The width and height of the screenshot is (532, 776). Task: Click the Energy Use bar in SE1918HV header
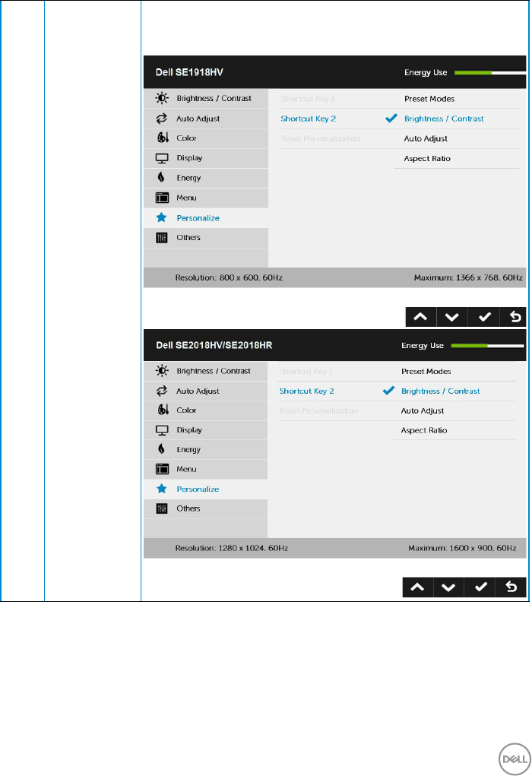point(490,73)
